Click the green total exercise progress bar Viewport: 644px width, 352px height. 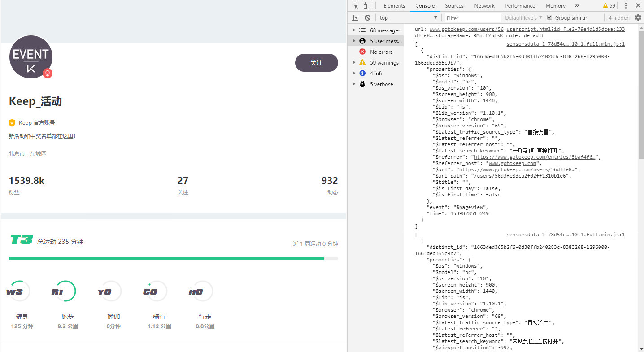[166, 259]
